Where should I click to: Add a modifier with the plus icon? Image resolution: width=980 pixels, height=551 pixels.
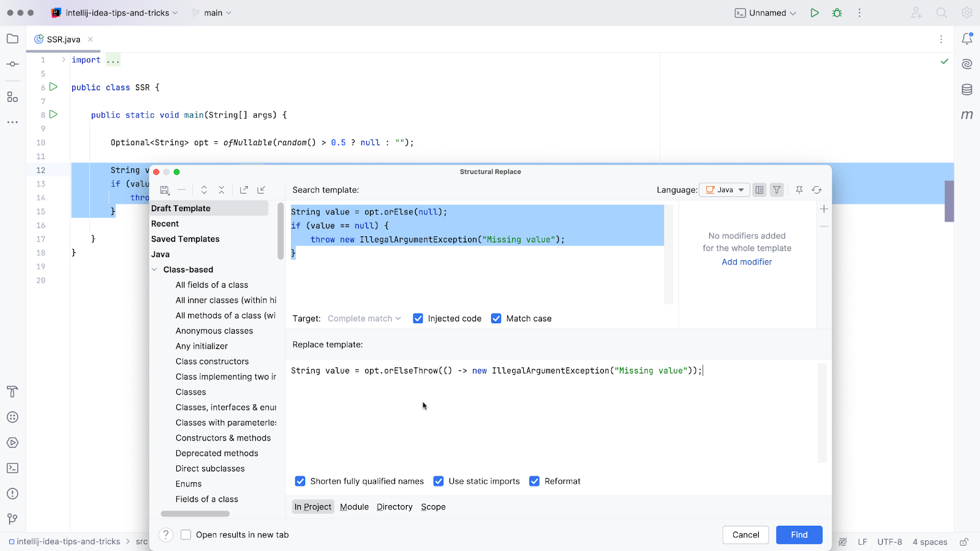click(x=824, y=209)
